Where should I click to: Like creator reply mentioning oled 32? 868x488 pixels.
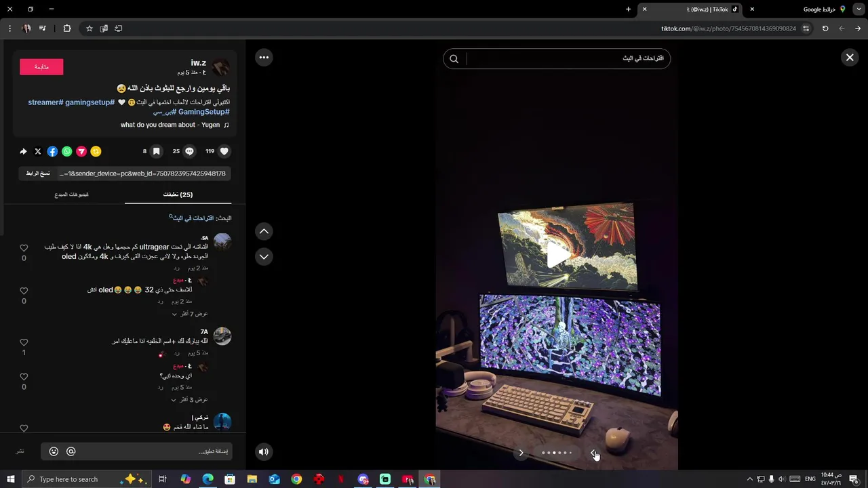point(24,291)
